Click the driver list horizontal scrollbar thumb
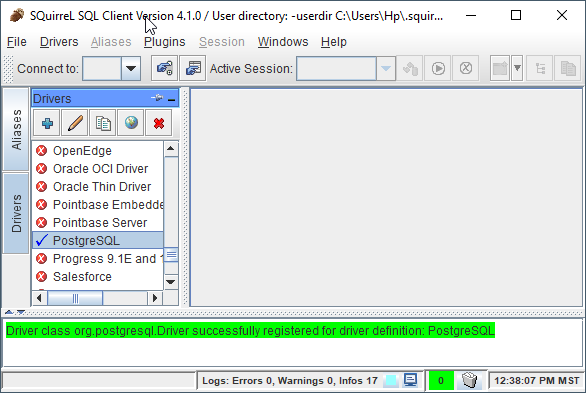Image resolution: width=586 pixels, height=393 pixels. point(75,298)
